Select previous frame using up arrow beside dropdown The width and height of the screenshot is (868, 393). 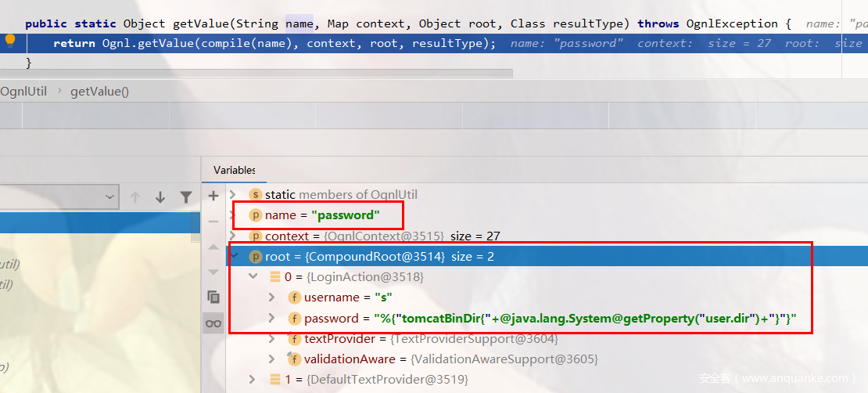tap(135, 197)
